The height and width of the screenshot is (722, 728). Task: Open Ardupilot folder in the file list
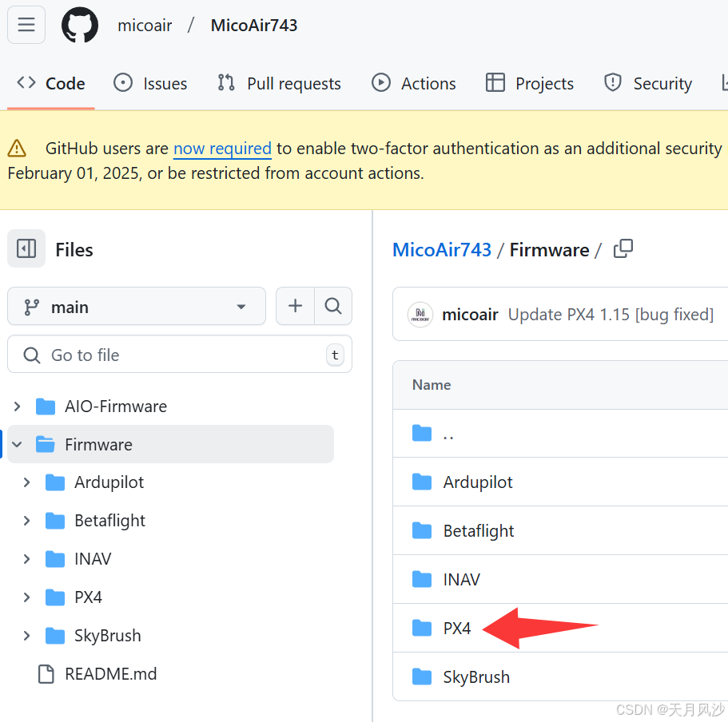(478, 482)
